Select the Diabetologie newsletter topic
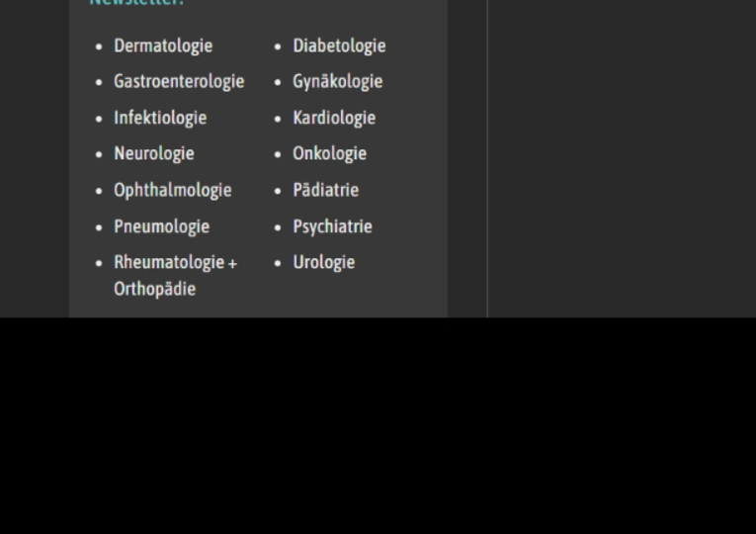756x534 pixels. [339, 46]
